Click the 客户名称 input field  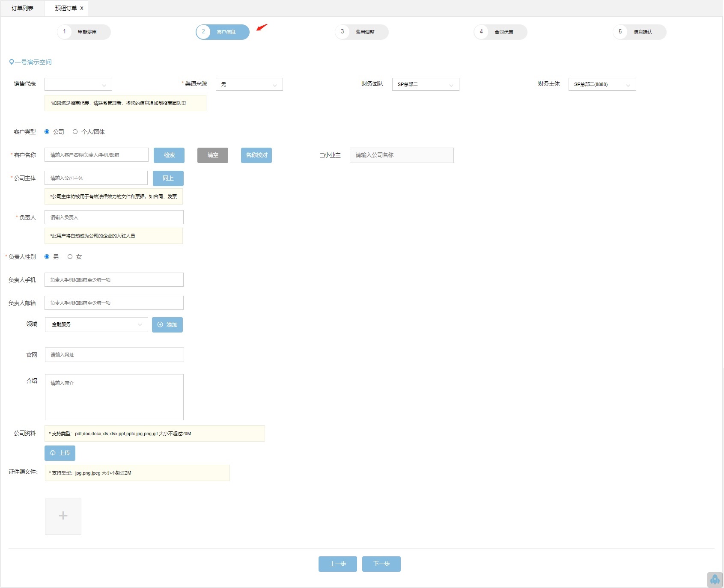(x=96, y=155)
